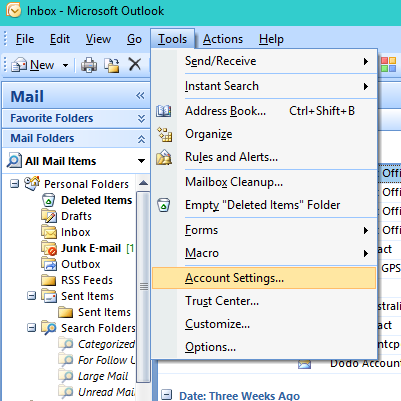The width and height of the screenshot is (401, 401).
Task: Open Options from Tools menu
Action: tap(264, 347)
